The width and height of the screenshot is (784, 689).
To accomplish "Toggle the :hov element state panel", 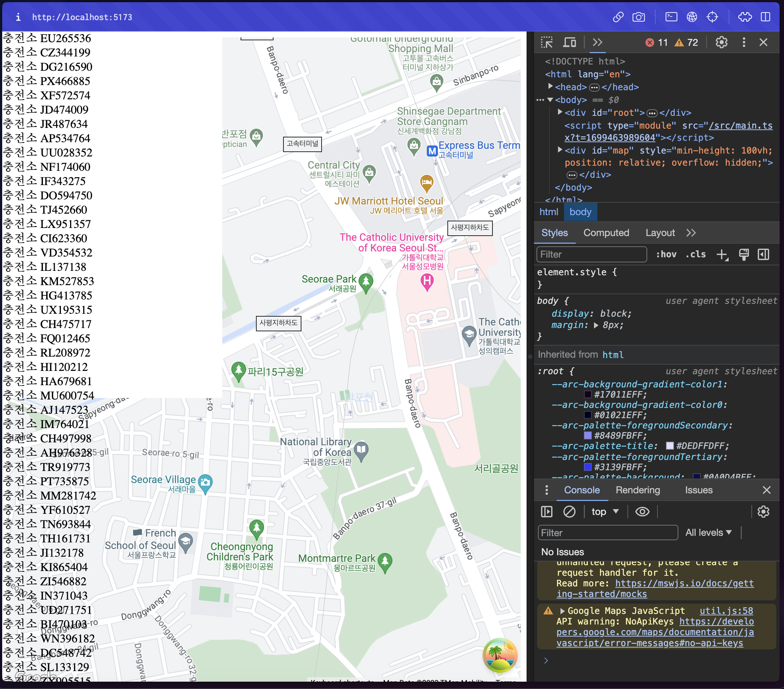I will coord(666,254).
